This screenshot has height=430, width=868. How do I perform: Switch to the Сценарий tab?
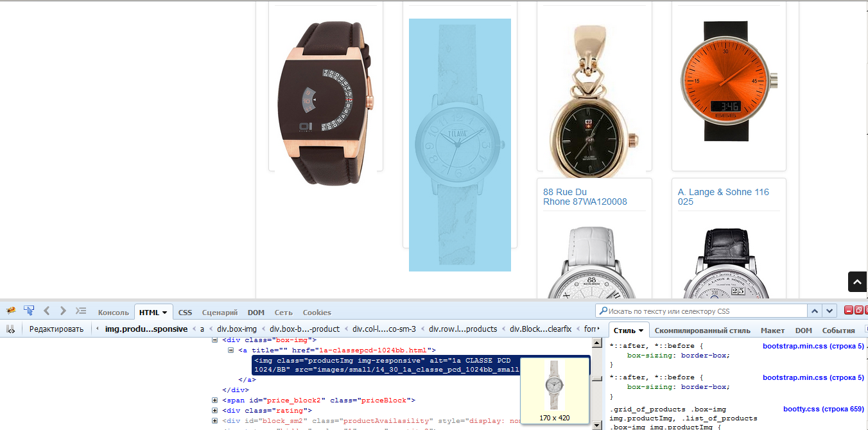point(220,313)
